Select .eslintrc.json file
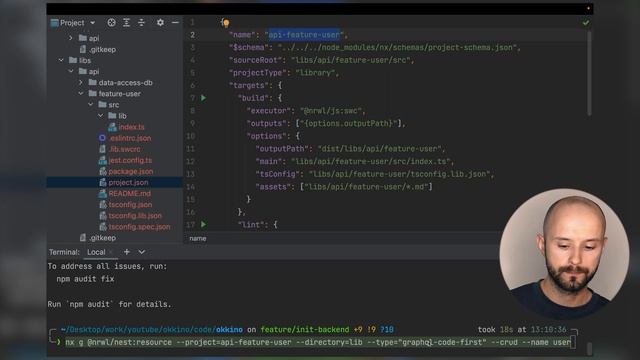This screenshot has width=640, height=360. coord(130,138)
